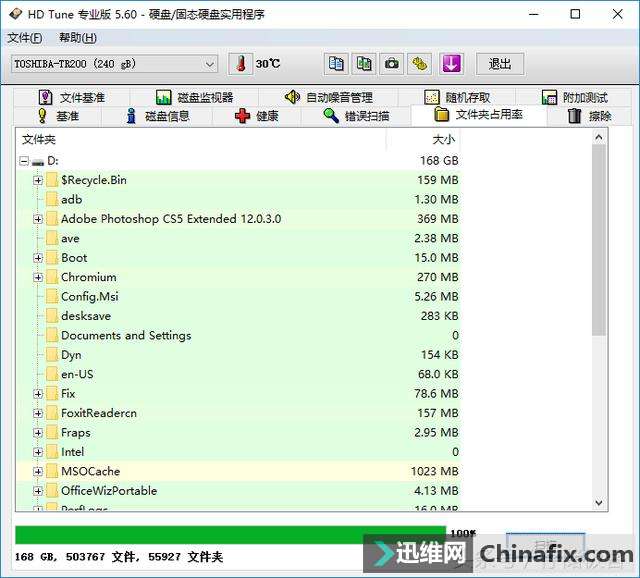
Task: Expand the FoxitReadercn folder node
Action: [x=38, y=413]
